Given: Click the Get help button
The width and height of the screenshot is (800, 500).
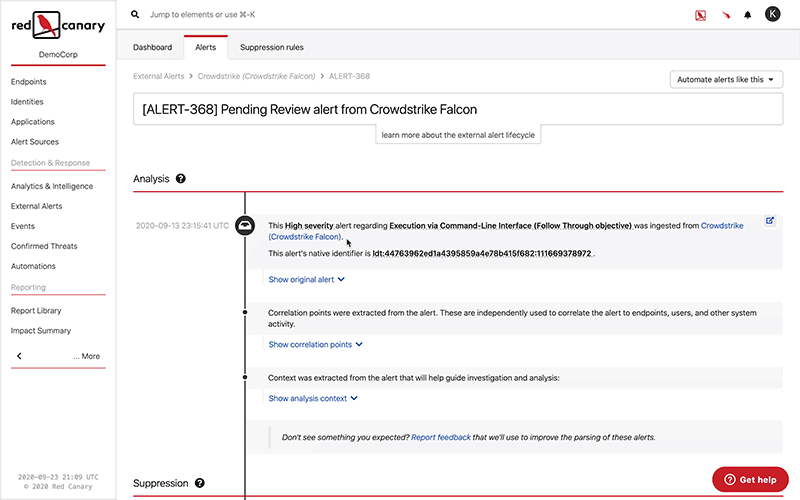Looking at the screenshot, I should [x=750, y=479].
